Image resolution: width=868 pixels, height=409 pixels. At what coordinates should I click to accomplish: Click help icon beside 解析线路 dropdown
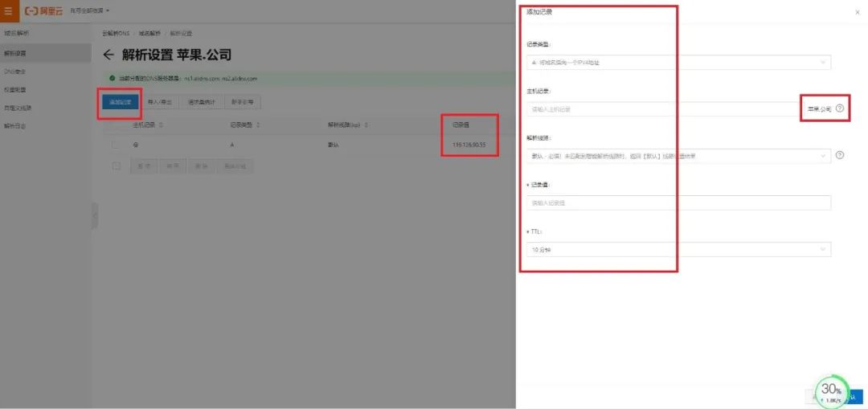click(x=840, y=155)
